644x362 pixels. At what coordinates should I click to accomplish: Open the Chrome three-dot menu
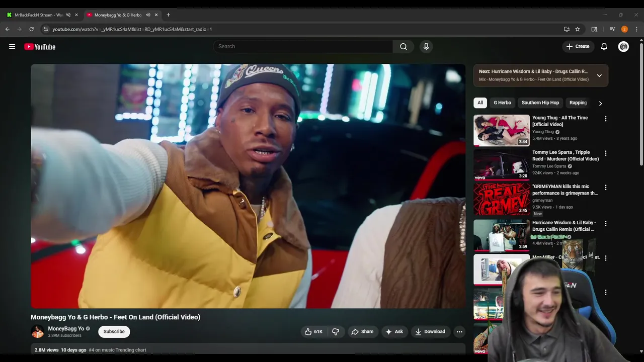pyautogui.click(x=636, y=29)
